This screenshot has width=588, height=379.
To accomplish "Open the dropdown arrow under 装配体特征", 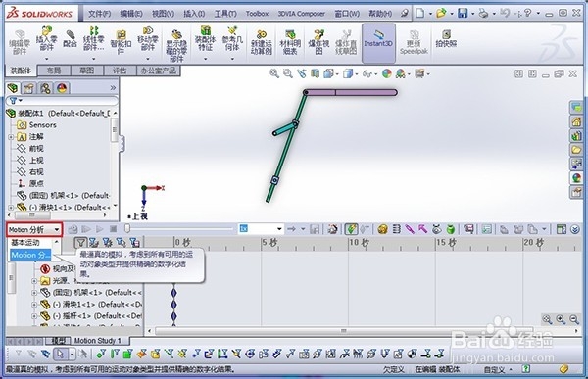I will tap(205, 59).
